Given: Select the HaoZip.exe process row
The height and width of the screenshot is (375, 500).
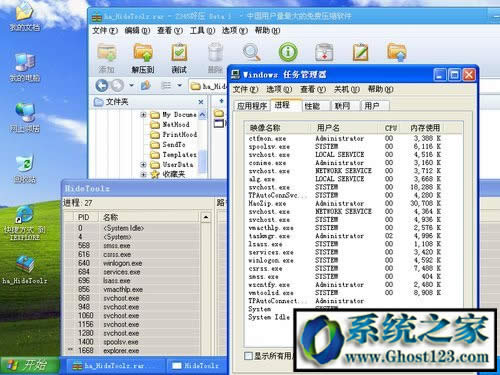Looking at the screenshot, I should (x=345, y=203).
